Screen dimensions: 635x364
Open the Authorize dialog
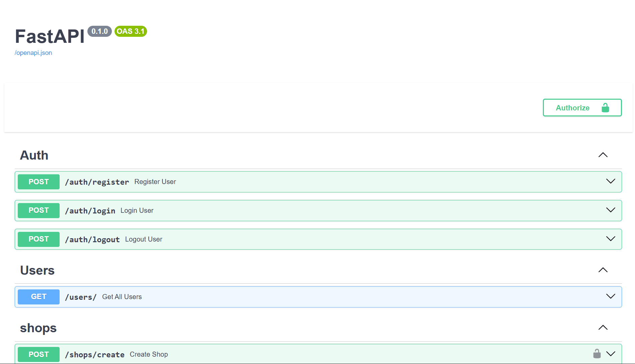(x=573, y=107)
